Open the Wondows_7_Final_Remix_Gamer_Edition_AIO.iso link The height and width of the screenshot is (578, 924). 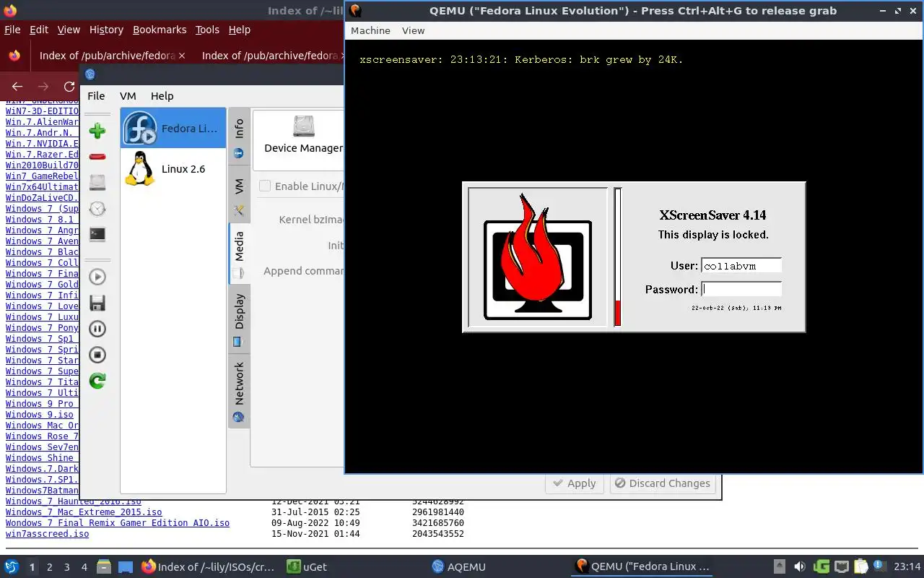(118, 523)
